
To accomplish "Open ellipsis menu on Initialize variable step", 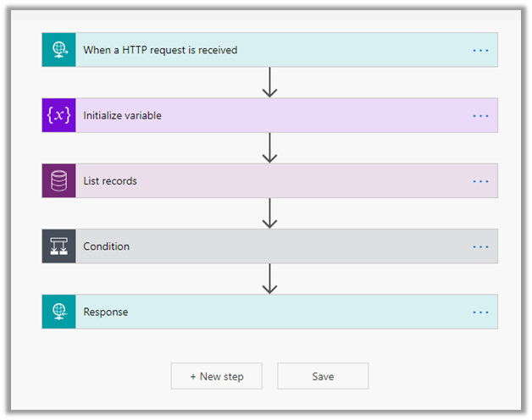I will (480, 115).
